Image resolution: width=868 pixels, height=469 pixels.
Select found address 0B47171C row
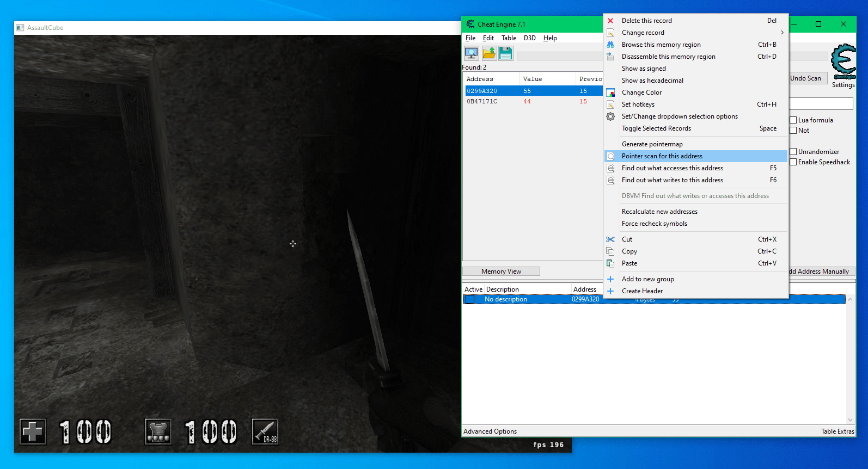[x=533, y=101]
